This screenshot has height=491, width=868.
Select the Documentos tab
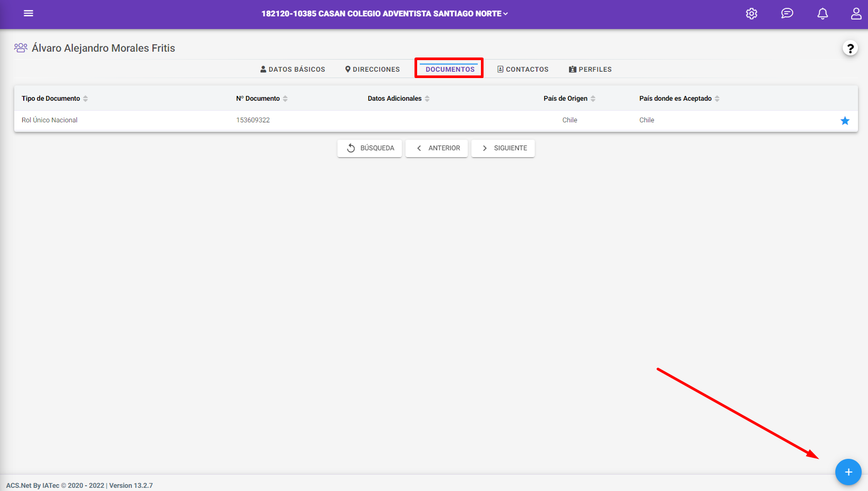point(450,69)
